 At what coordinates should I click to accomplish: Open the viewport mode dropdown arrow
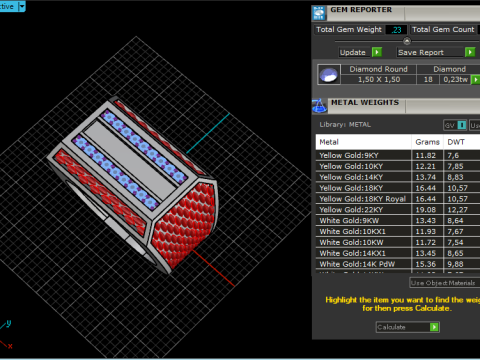[22, 6]
